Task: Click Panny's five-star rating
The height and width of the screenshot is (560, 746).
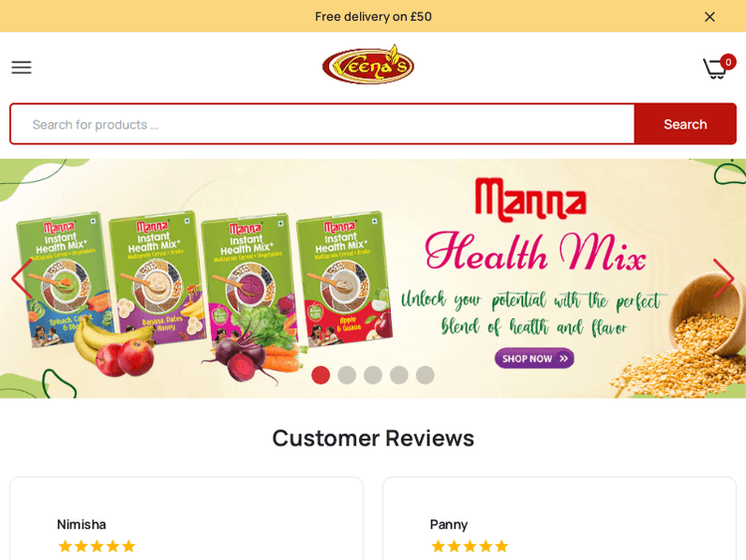Action: tap(469, 546)
